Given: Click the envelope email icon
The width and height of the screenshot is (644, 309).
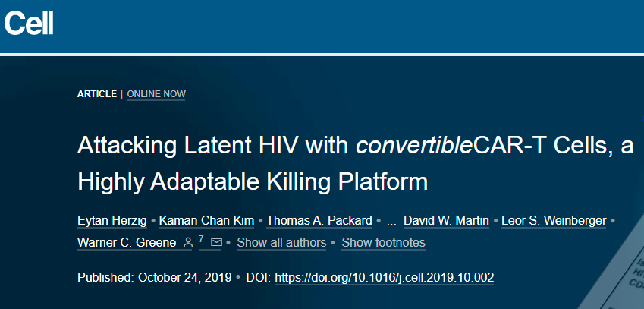Looking at the screenshot, I should tap(216, 242).
